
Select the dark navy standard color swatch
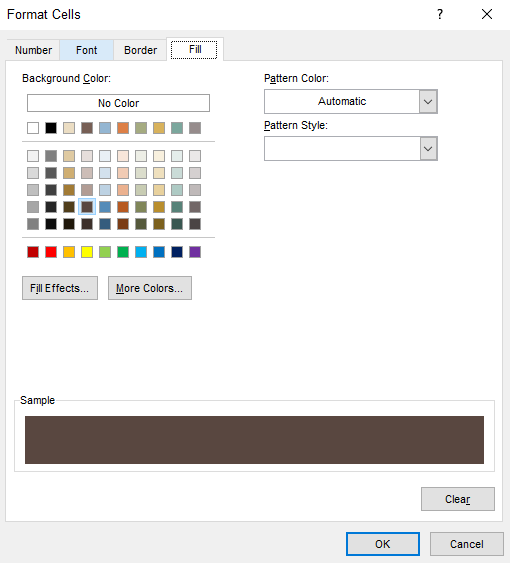177,252
